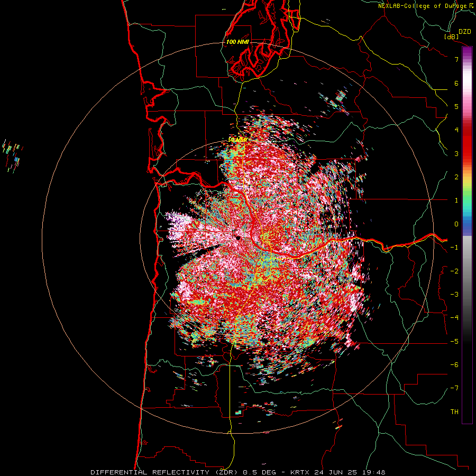Viewport: 476px width, 476px height.
Task: Click the 1 value on color scale
Action: tap(456, 200)
